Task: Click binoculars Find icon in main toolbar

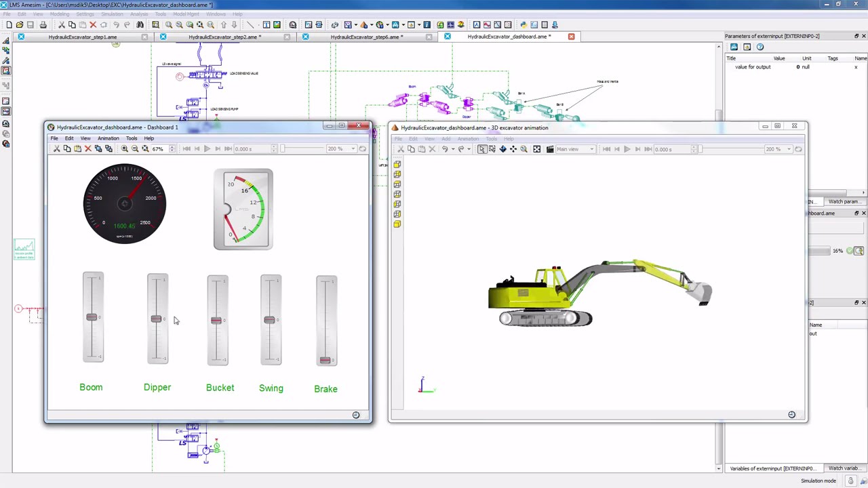Action: pos(140,25)
